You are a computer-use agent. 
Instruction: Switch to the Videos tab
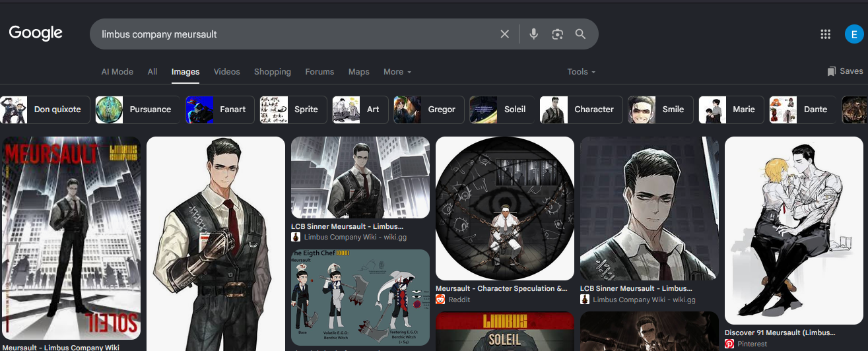[x=227, y=71]
